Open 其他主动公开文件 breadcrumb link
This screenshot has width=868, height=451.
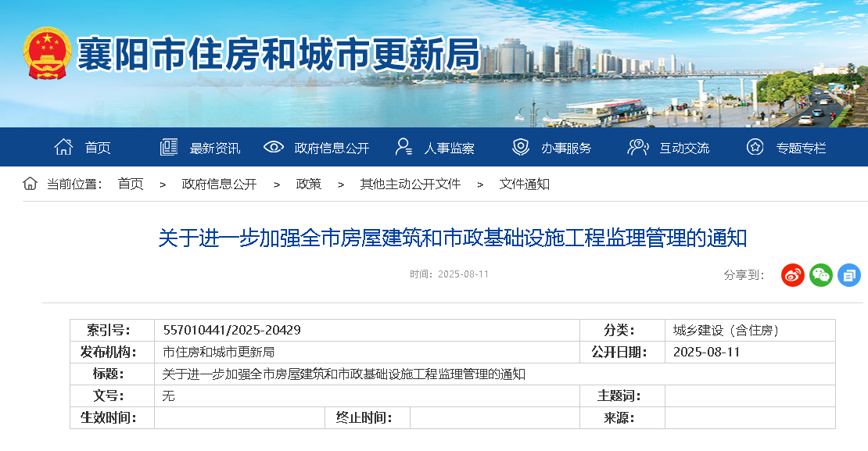(410, 184)
